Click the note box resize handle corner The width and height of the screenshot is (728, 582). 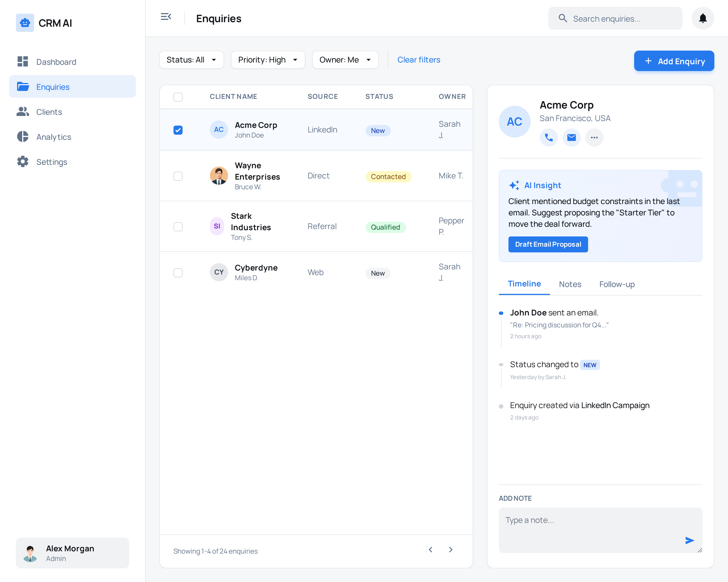pos(700,550)
